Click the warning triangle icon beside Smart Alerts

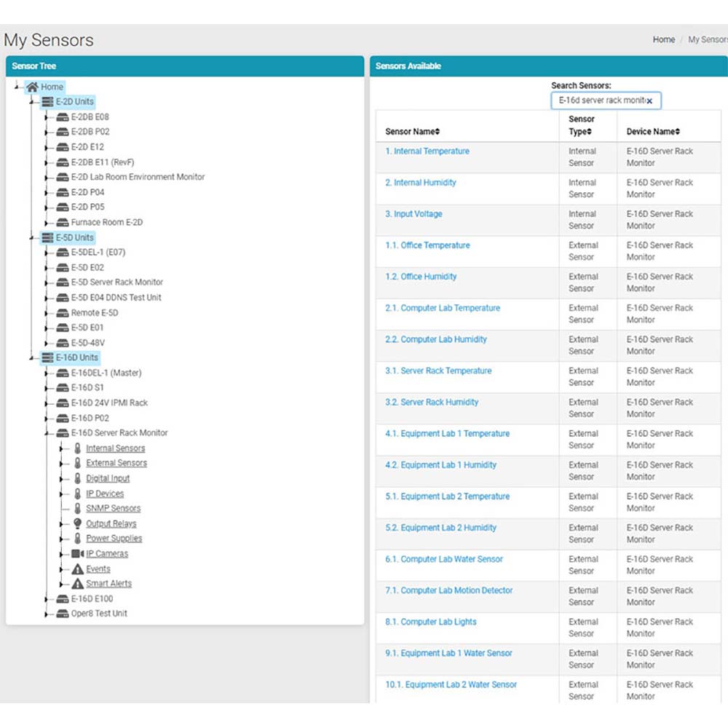[78, 584]
